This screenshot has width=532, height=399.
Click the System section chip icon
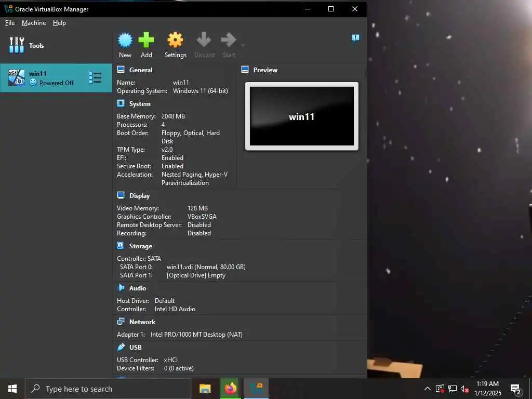pos(121,103)
